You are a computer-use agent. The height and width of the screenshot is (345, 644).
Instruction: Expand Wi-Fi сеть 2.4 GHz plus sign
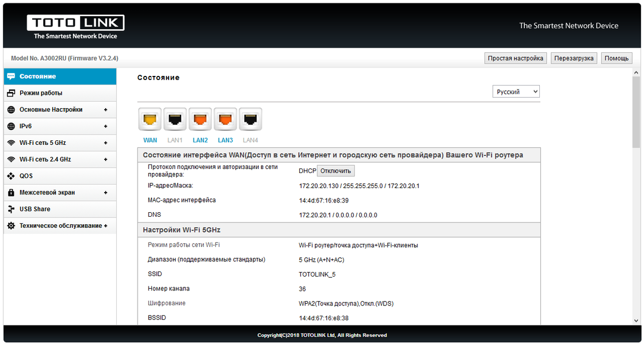[105, 159]
